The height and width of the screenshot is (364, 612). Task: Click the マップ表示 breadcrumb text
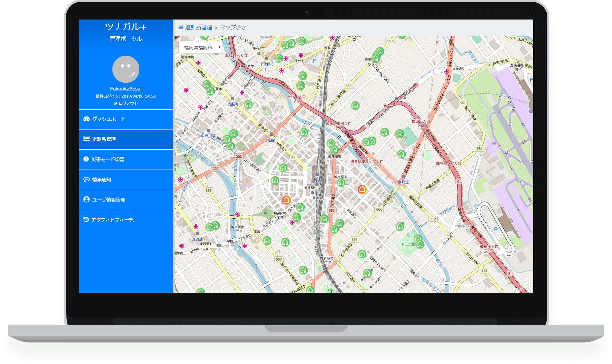[234, 27]
